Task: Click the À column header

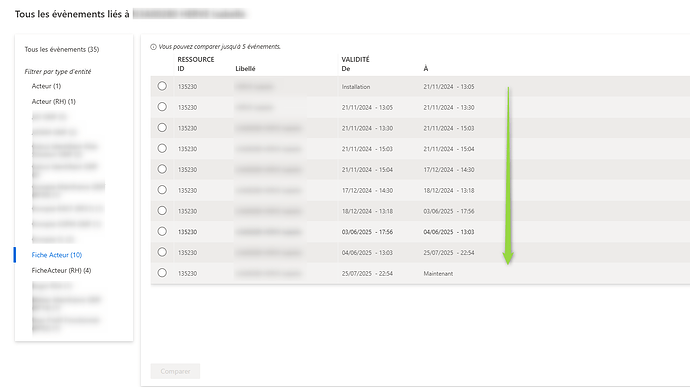Action: point(426,69)
